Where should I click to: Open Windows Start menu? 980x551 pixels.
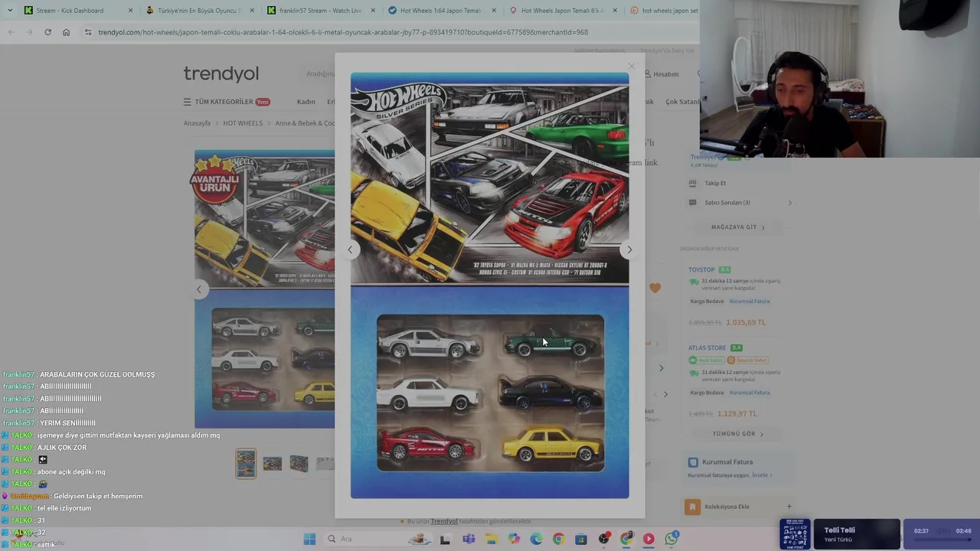[x=309, y=539]
